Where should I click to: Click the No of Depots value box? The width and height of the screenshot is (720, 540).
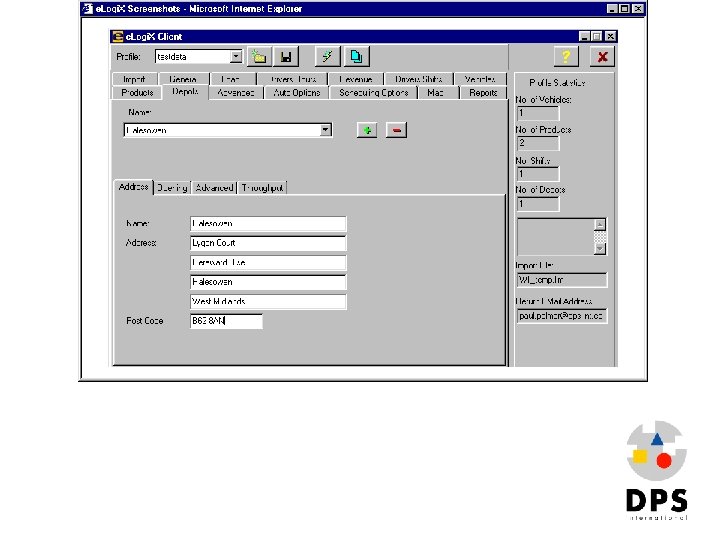(538, 204)
